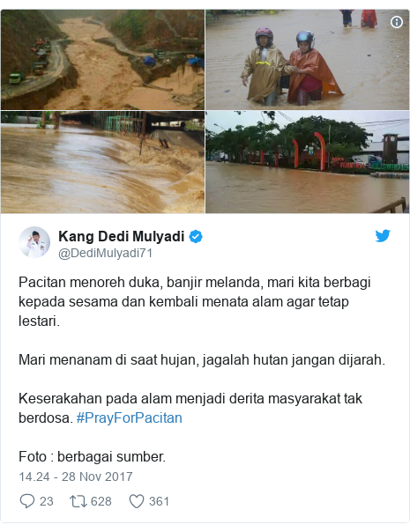Open the @DediMulyadi71 handle

[105, 254]
